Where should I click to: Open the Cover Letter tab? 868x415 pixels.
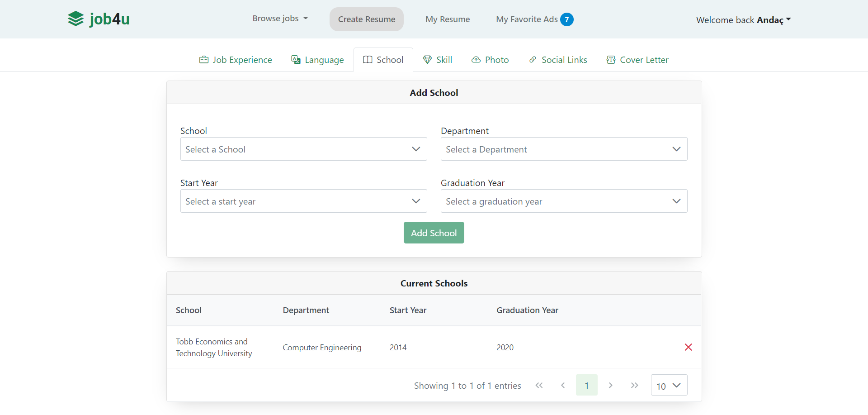[637, 60]
